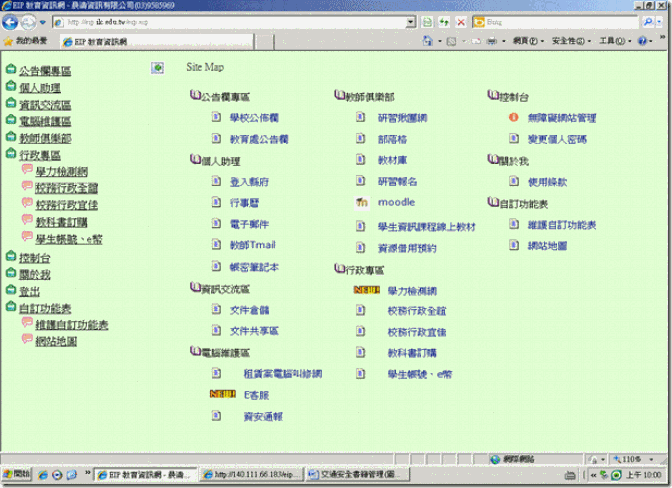Open 帳密筆記本 link
Image resolution: width=672 pixels, height=488 pixels.
tap(254, 267)
